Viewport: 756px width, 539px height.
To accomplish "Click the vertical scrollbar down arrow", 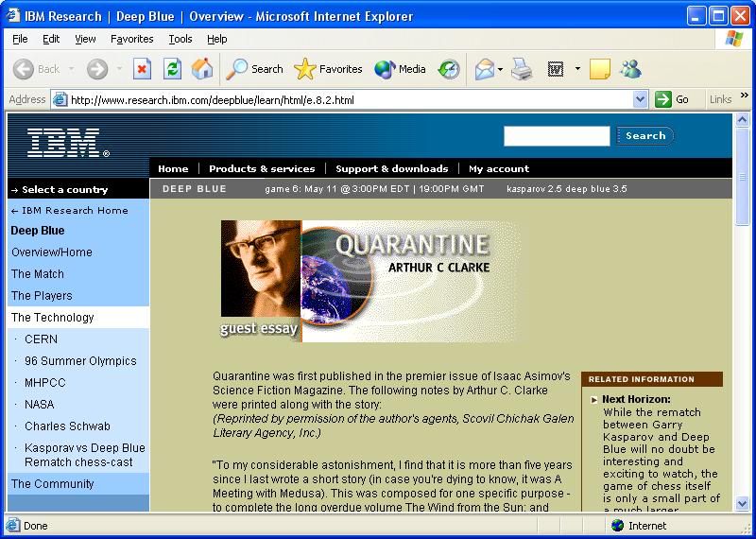I will tap(743, 504).
